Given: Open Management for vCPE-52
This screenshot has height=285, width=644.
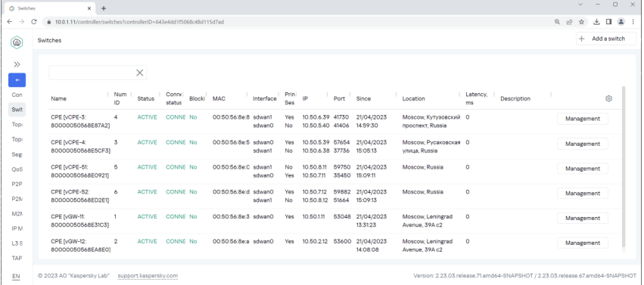Looking at the screenshot, I should [x=583, y=193].
